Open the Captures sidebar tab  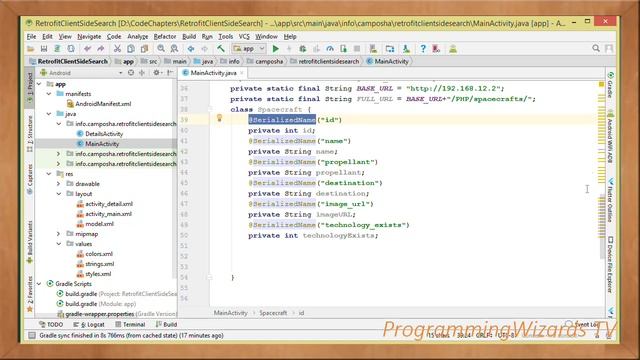(x=30, y=179)
